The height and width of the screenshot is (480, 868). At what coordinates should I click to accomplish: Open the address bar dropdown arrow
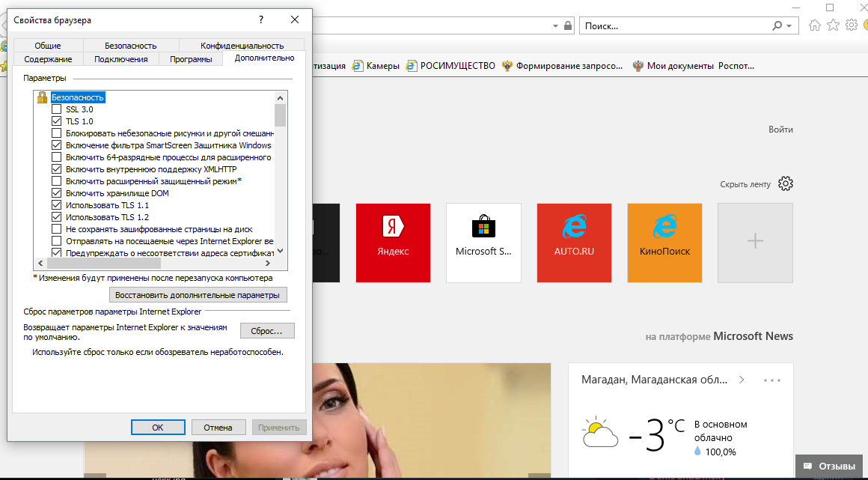[x=554, y=26]
